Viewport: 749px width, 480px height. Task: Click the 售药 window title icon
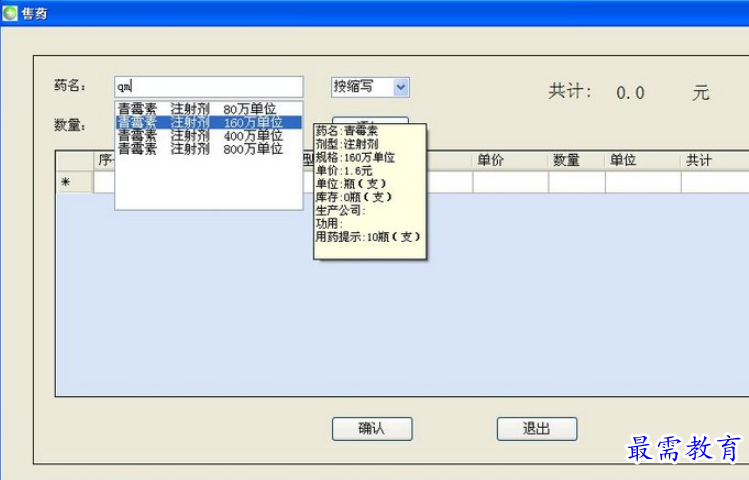click(x=10, y=13)
